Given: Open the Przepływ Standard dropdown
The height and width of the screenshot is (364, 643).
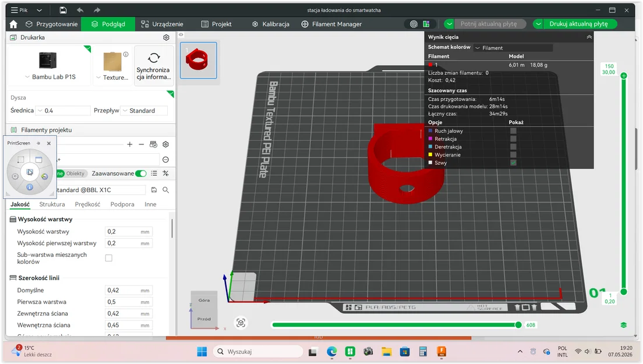Looking at the screenshot, I should (x=144, y=111).
